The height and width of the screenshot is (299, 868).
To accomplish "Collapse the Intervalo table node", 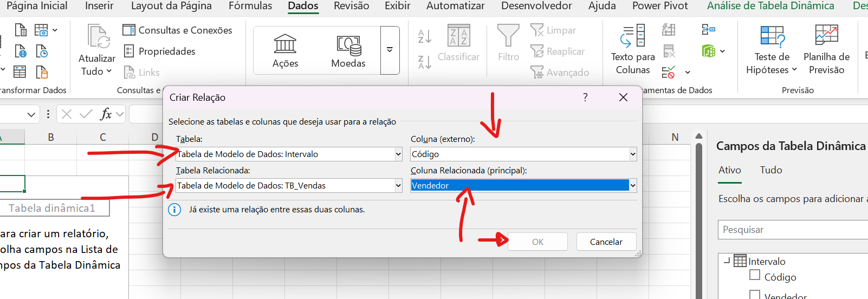I will pyautogui.click(x=727, y=261).
